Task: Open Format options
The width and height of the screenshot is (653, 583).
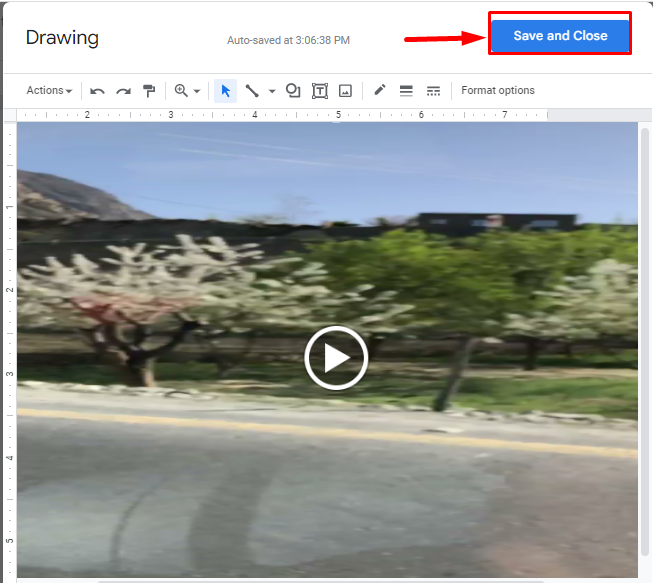Action: (498, 90)
